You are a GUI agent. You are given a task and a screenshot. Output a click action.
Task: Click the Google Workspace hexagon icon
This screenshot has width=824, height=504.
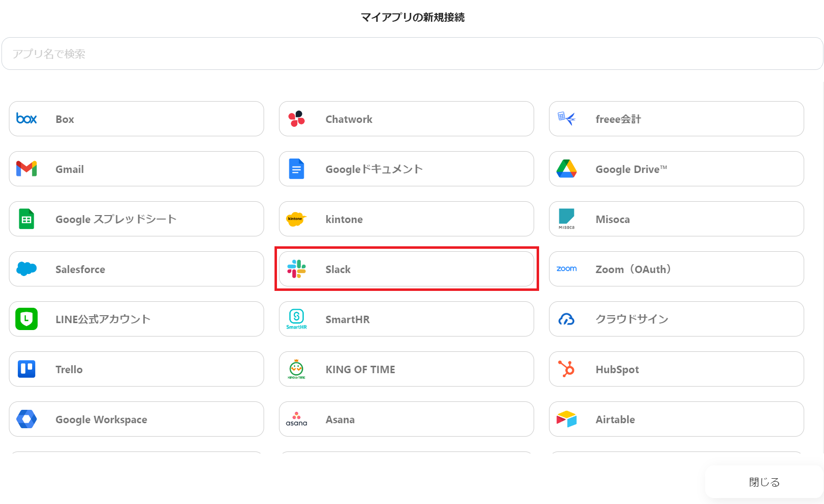27,419
